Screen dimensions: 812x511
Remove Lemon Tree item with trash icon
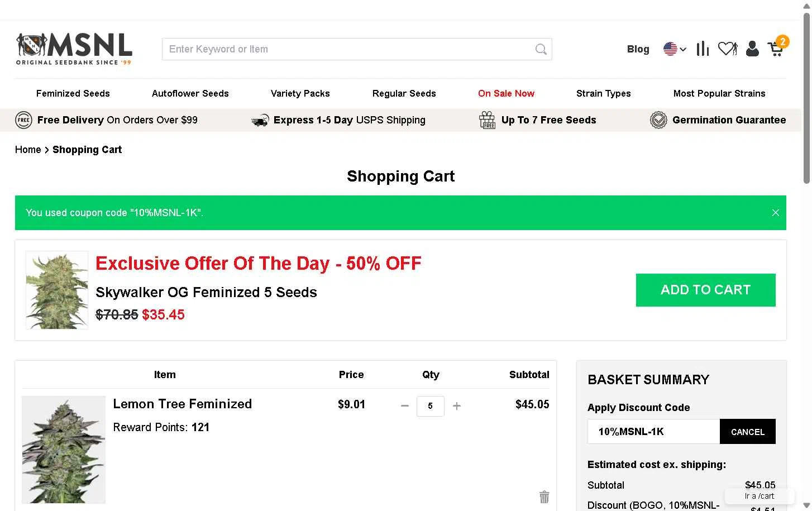(544, 496)
